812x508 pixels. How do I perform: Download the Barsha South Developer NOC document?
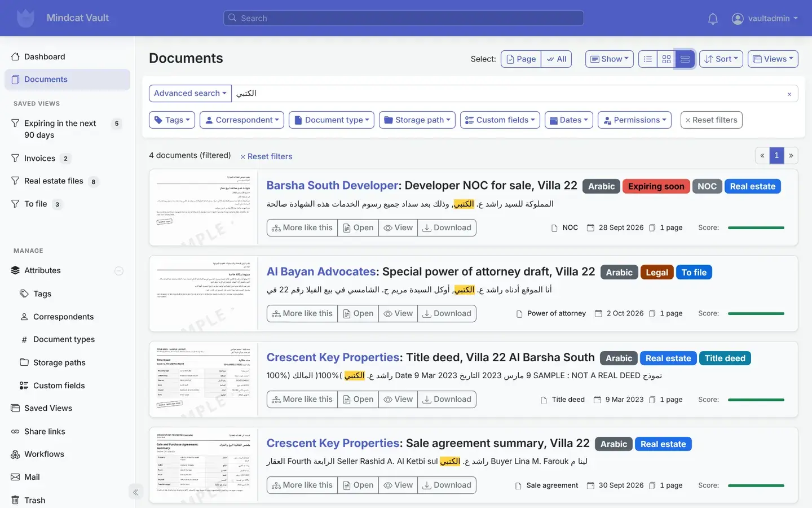(x=447, y=227)
